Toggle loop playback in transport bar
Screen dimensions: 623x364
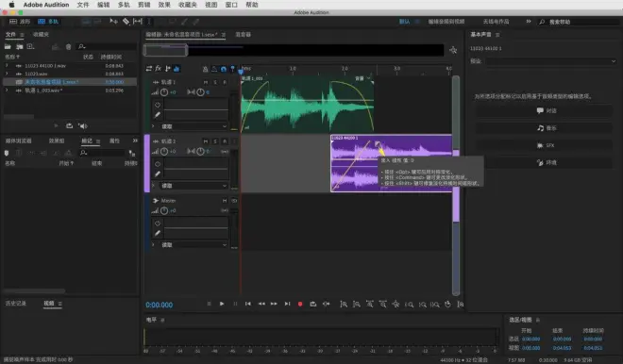[313, 304]
